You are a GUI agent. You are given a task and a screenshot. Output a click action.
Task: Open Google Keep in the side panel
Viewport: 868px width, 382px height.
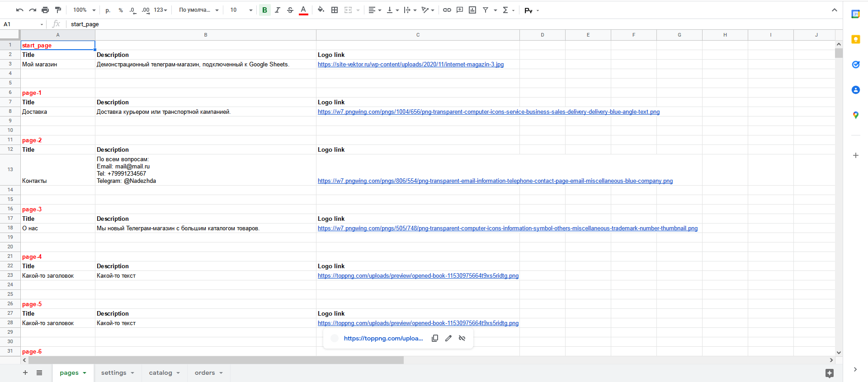point(855,39)
